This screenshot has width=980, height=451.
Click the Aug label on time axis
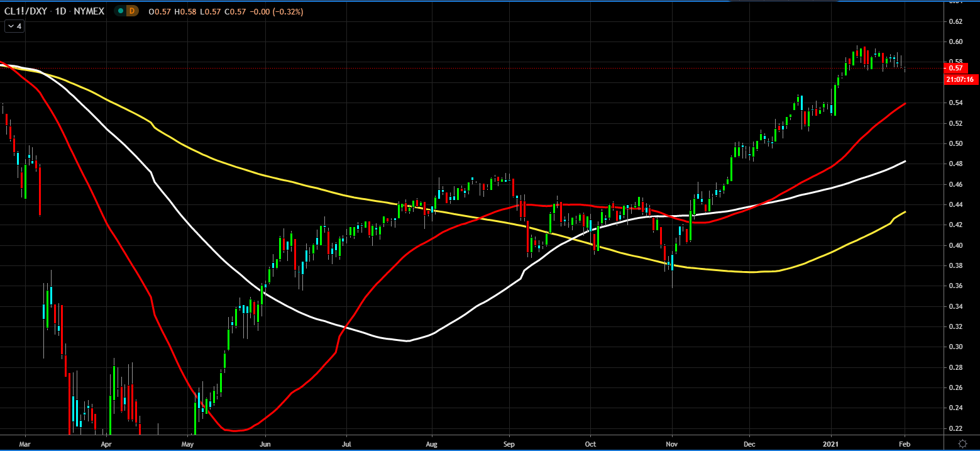[x=432, y=443]
